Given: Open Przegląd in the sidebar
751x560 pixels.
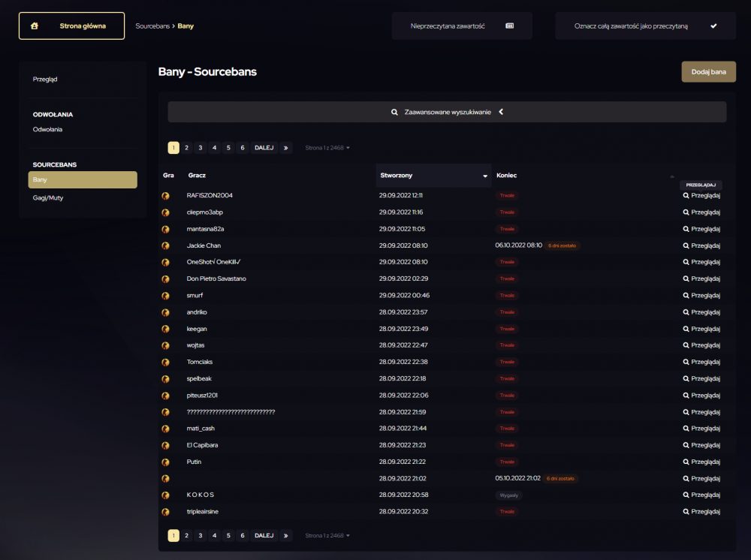Looking at the screenshot, I should (45, 79).
